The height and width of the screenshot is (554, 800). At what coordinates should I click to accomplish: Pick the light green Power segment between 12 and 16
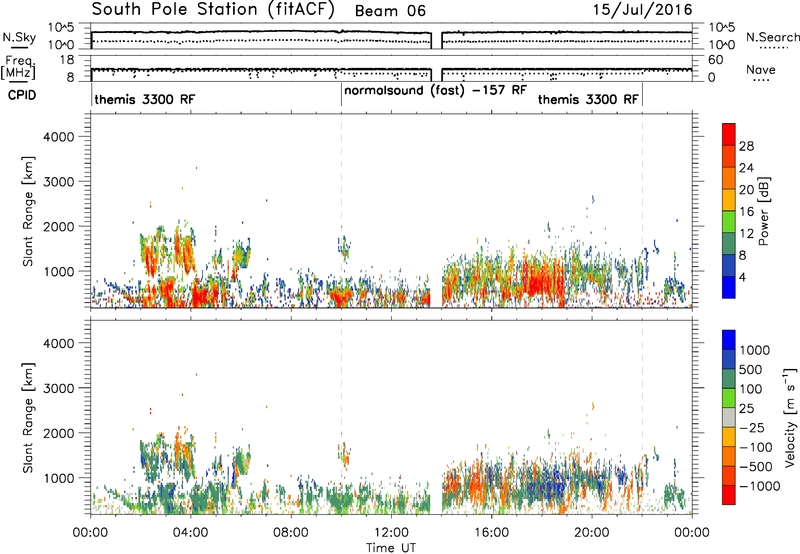(729, 221)
